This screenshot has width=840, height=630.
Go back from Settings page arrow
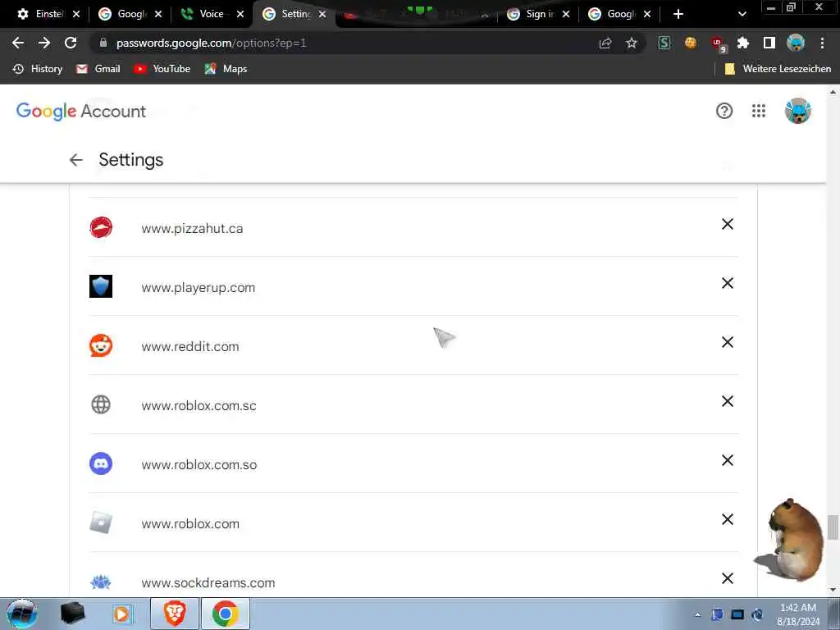(x=76, y=160)
